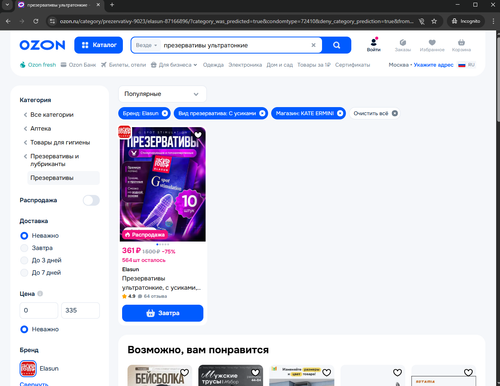Click the OZON logo

(42, 45)
